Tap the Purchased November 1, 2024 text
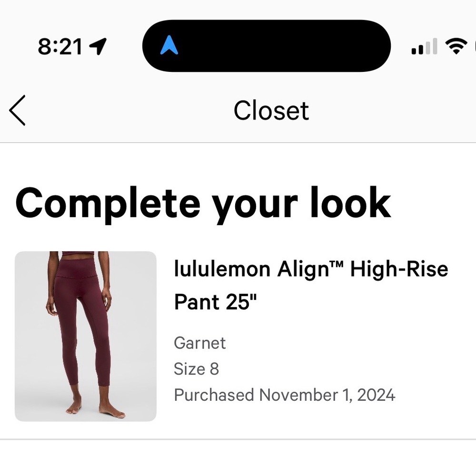 (284, 395)
